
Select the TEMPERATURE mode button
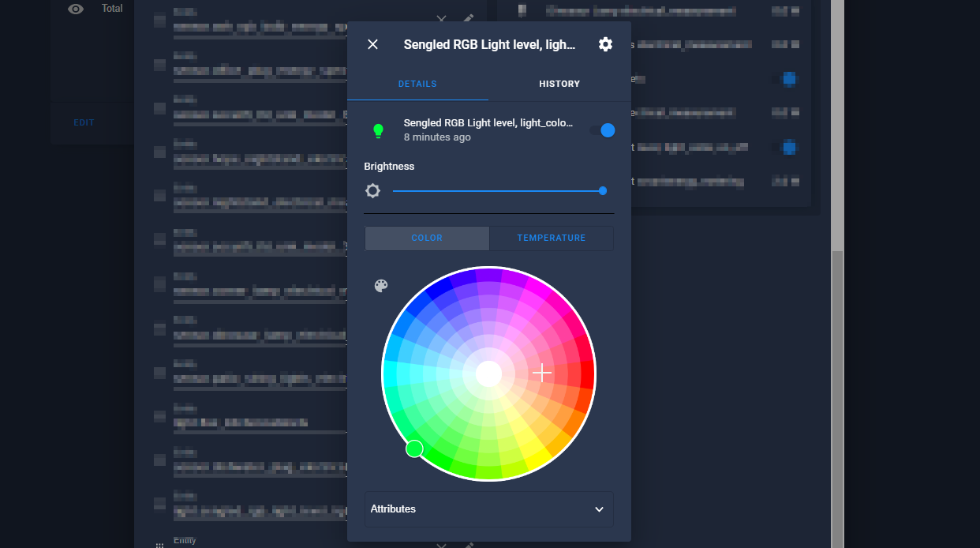[x=552, y=238]
